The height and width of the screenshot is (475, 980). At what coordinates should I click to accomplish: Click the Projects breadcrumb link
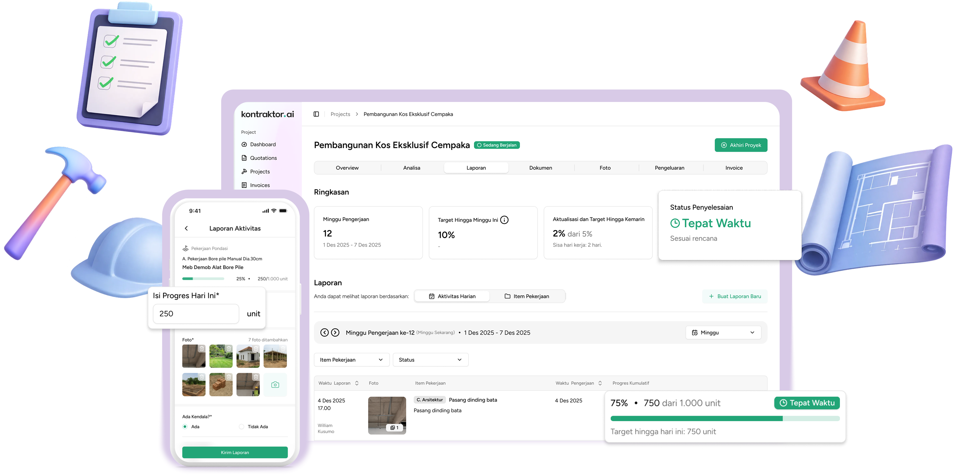pos(340,114)
